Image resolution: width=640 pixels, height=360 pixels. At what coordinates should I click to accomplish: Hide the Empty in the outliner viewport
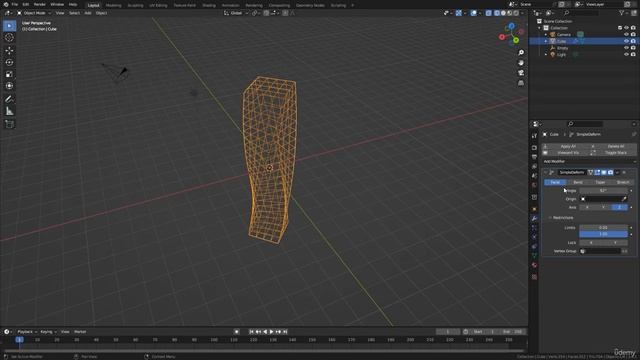tap(626, 48)
